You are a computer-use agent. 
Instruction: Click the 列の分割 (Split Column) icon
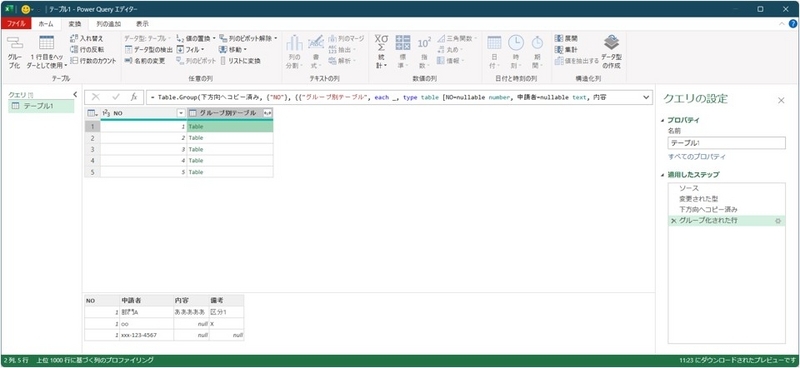click(x=294, y=43)
